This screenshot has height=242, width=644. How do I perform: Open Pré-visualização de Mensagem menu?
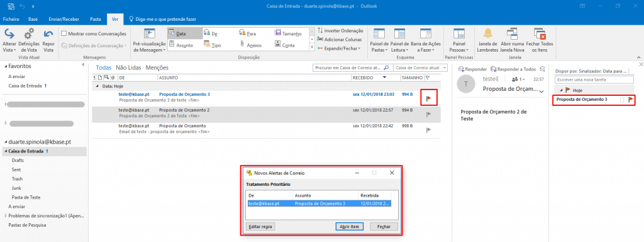(149, 40)
